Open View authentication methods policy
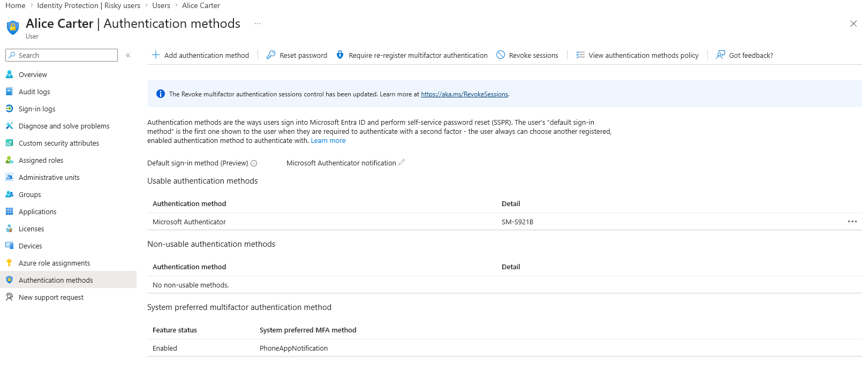Viewport: 868px width, 371px height. point(637,55)
